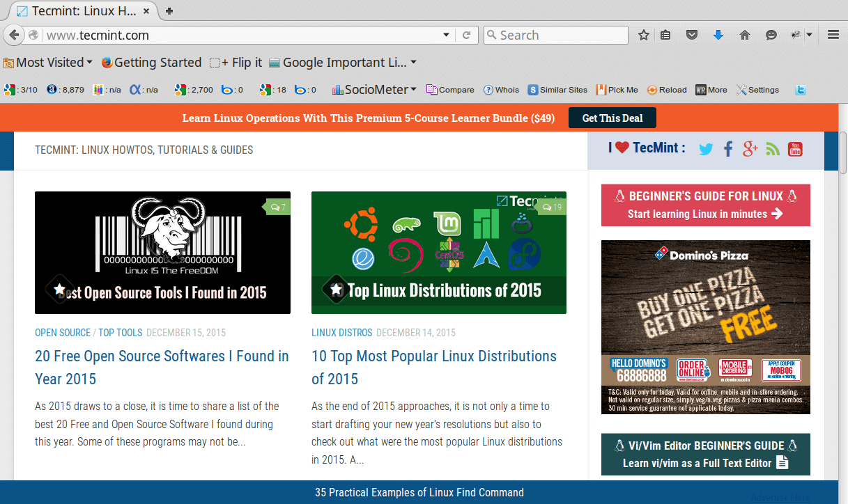Open the comments bubble showing 19

[553, 207]
